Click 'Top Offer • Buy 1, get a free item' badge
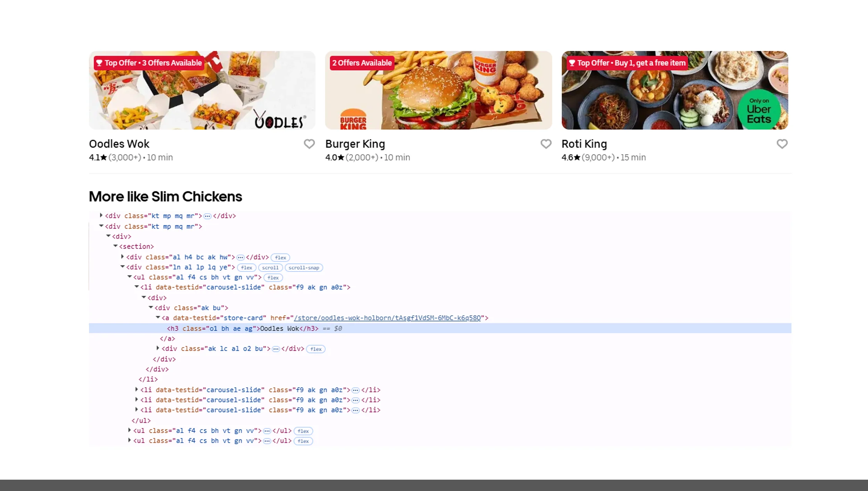 pos(627,63)
